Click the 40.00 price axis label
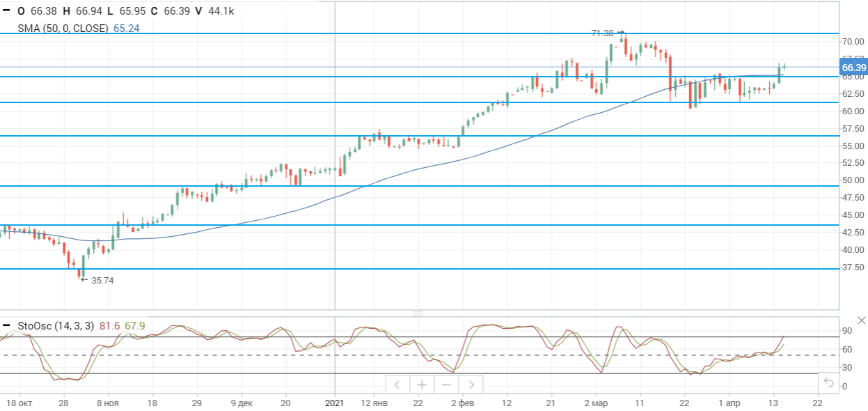868x411 pixels. pyautogui.click(x=853, y=249)
